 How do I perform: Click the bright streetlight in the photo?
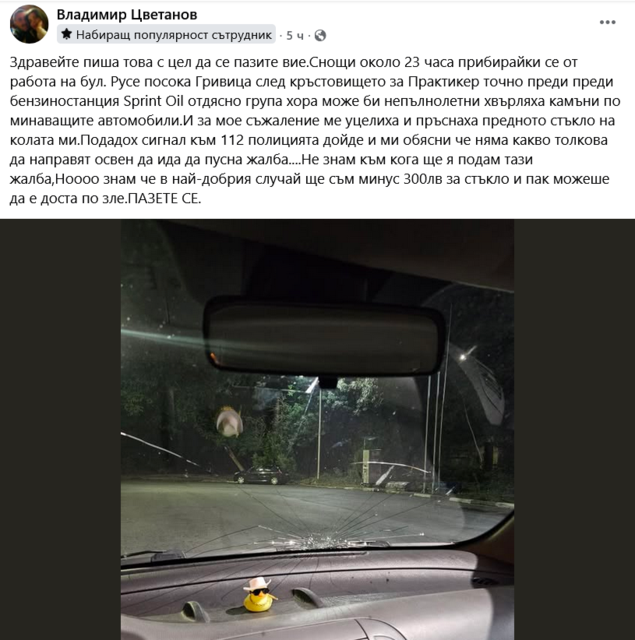463,357
